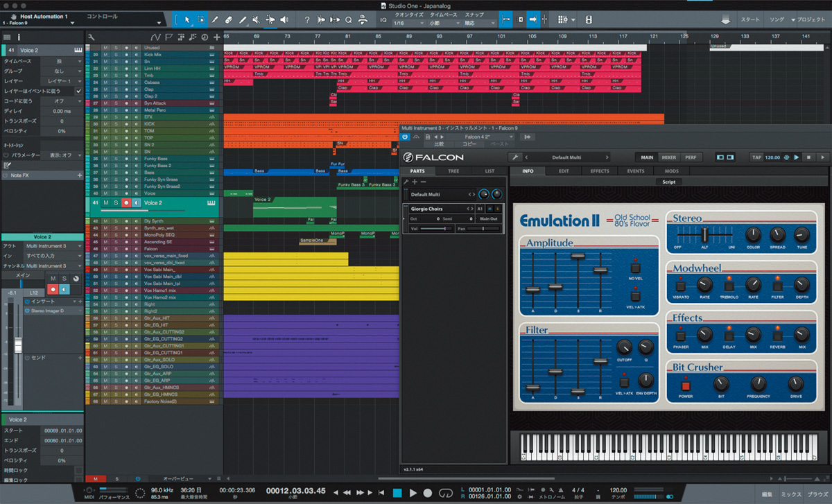The height and width of the screenshot is (504, 832).
Task: Open the Falcon 4 2 preset dropdown
Action: point(485,137)
